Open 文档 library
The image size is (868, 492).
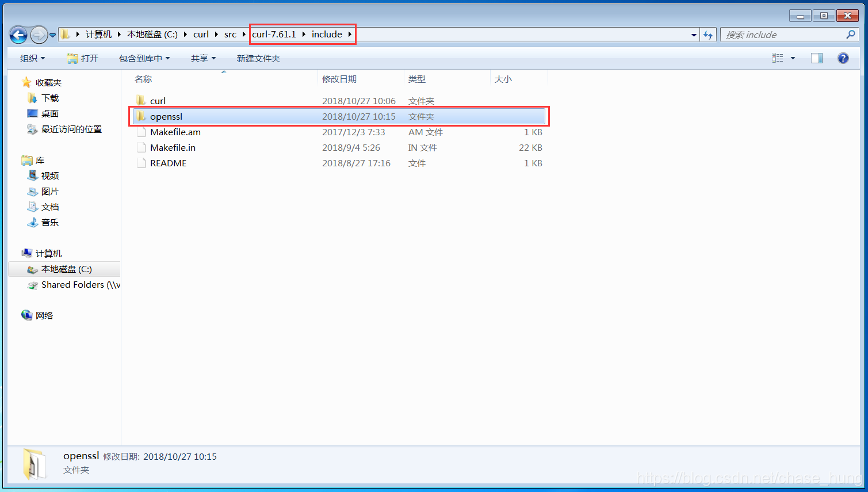pyautogui.click(x=50, y=207)
